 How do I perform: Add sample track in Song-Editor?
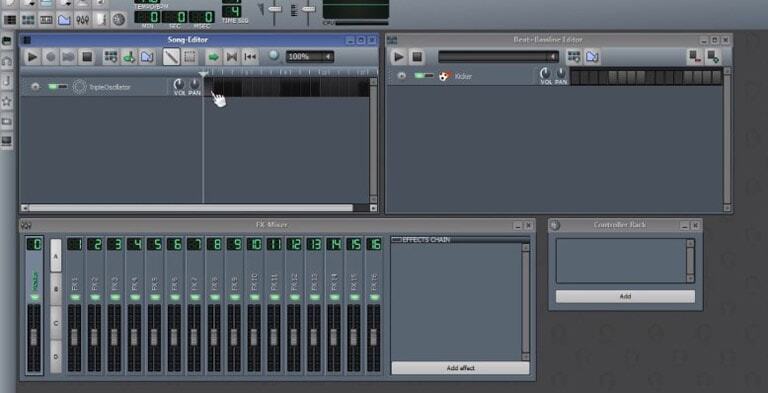(129, 57)
